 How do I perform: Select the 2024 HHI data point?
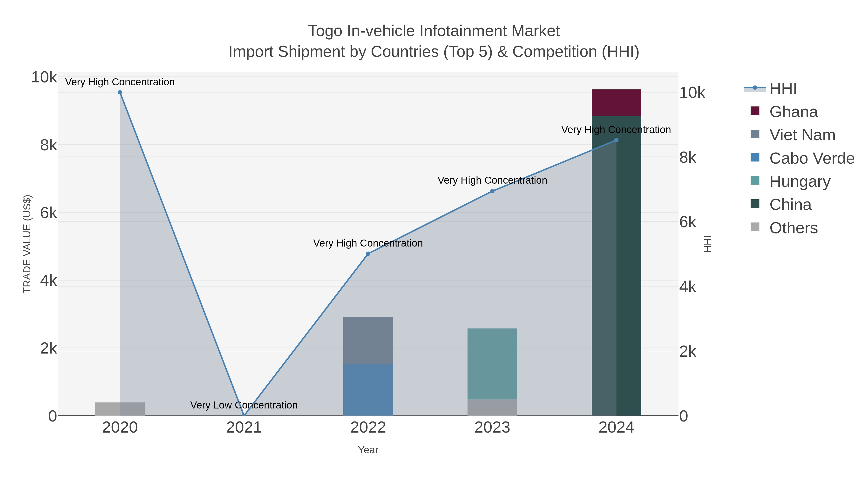point(616,140)
